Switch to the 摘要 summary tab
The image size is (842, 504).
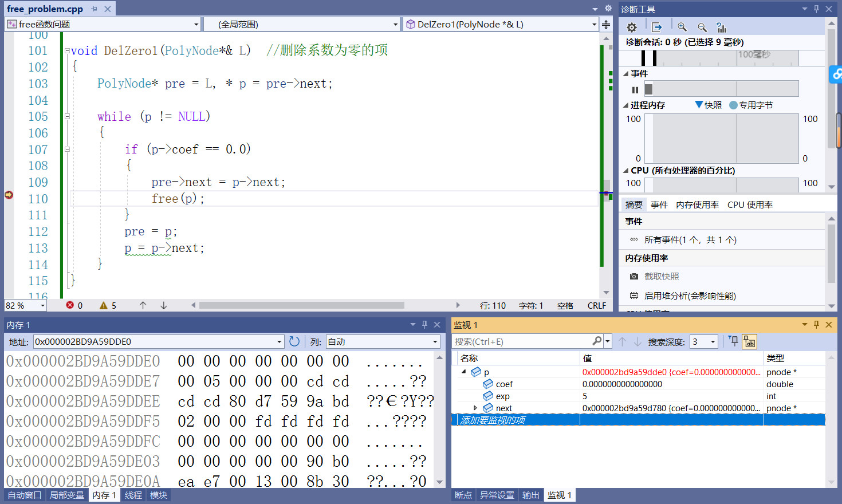tap(634, 204)
